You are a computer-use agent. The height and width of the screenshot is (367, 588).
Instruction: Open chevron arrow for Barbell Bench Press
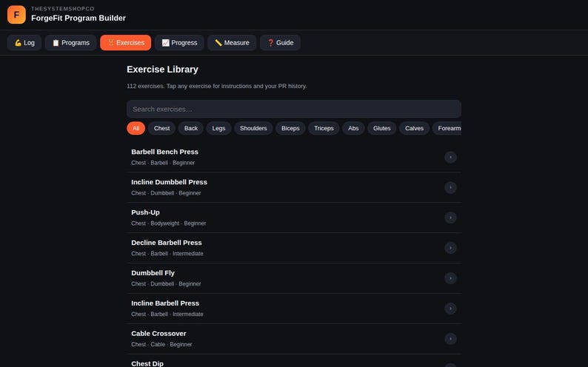tap(450, 158)
